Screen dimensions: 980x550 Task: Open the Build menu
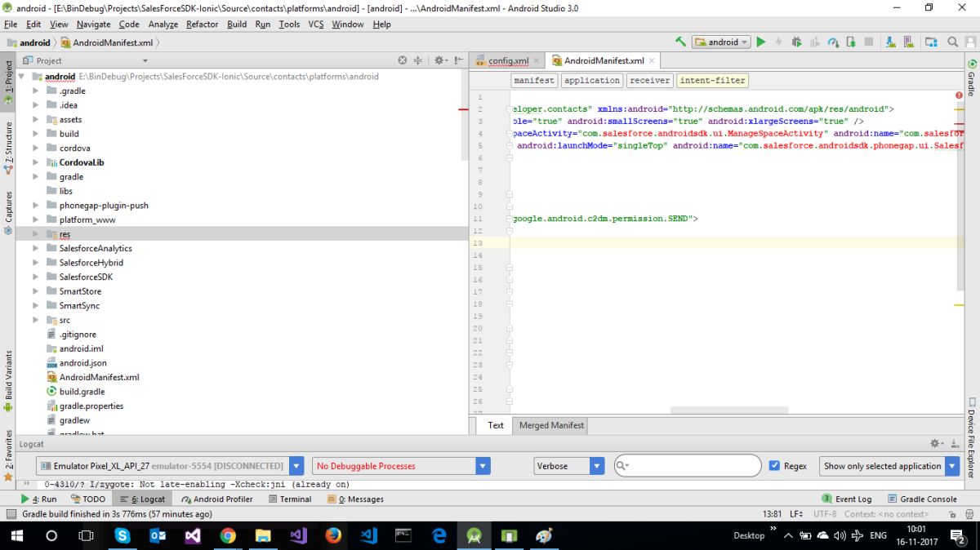click(237, 24)
